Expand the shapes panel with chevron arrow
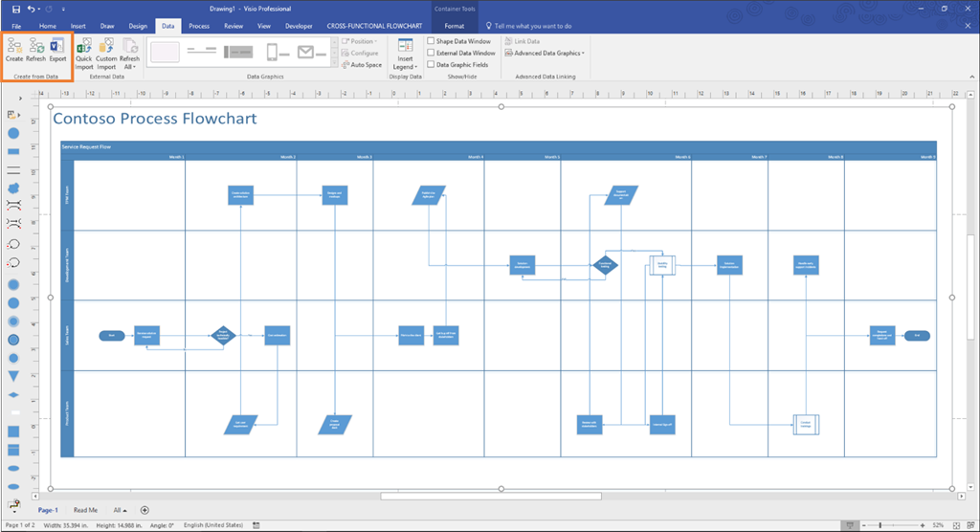The image size is (980, 532). [x=20, y=99]
